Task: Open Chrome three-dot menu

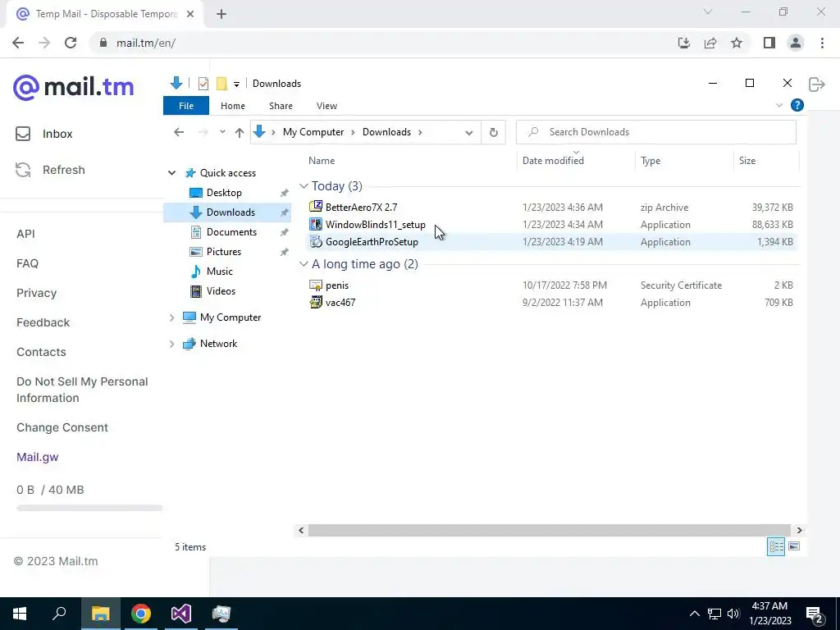Action: (x=822, y=43)
